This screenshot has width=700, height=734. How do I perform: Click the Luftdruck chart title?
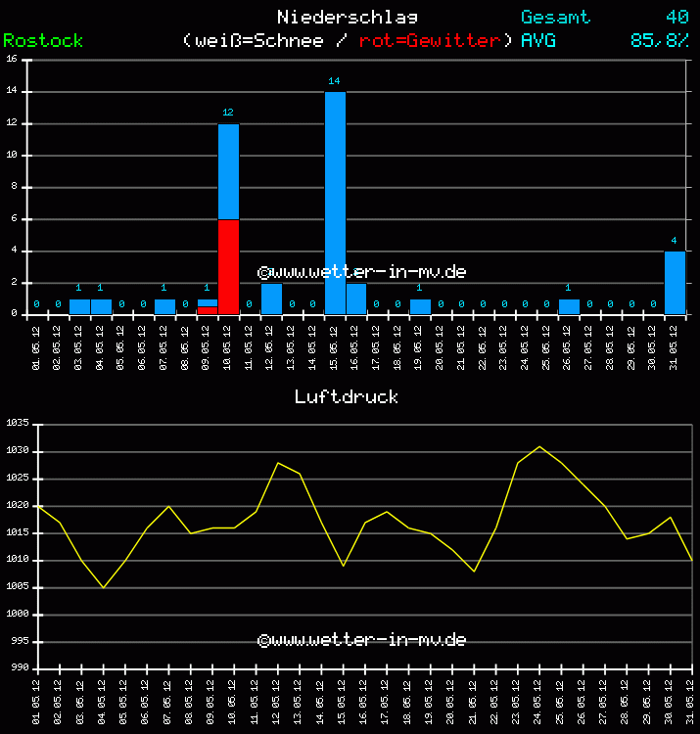click(347, 396)
